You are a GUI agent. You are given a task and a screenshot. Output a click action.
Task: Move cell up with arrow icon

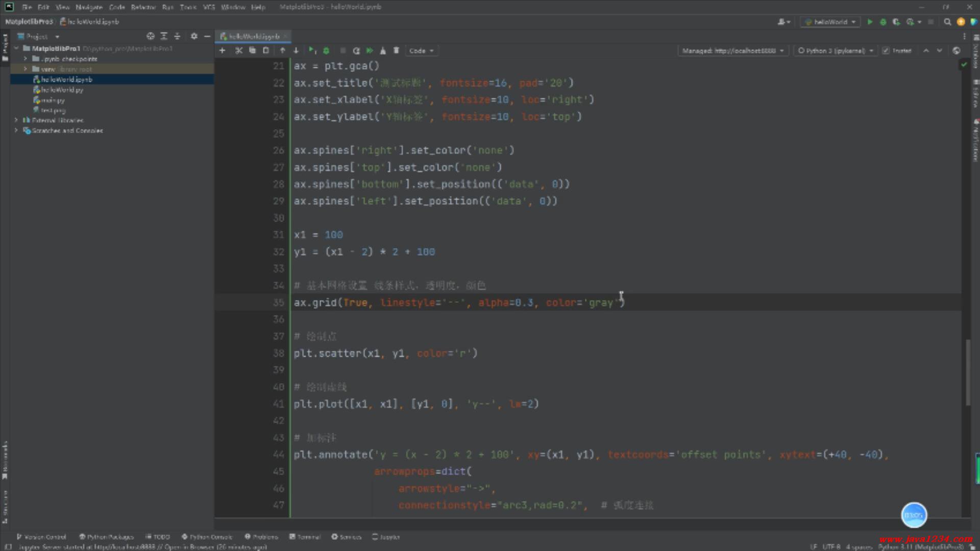coord(282,51)
